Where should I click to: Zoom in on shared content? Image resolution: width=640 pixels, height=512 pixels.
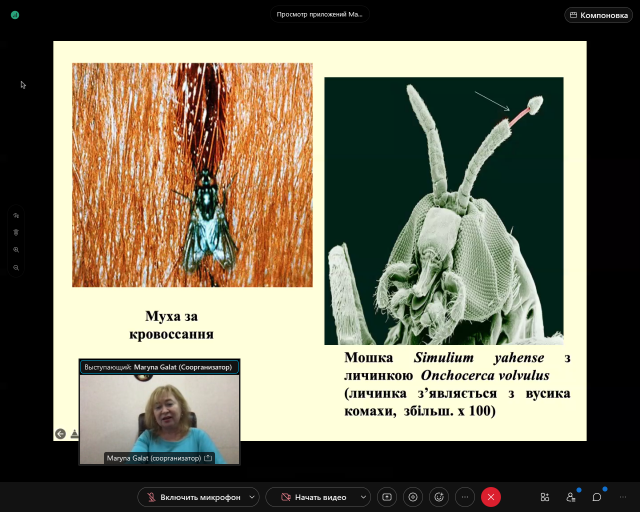point(16,250)
